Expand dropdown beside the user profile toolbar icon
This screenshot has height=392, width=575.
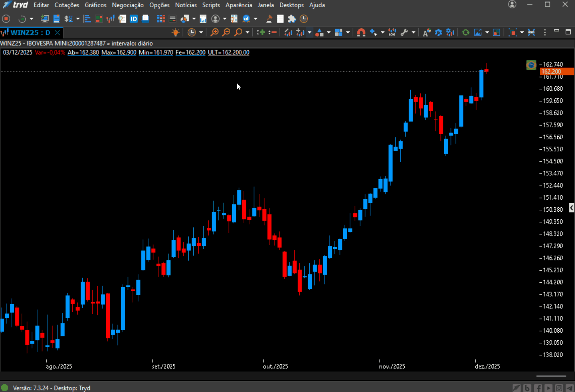pos(225,19)
